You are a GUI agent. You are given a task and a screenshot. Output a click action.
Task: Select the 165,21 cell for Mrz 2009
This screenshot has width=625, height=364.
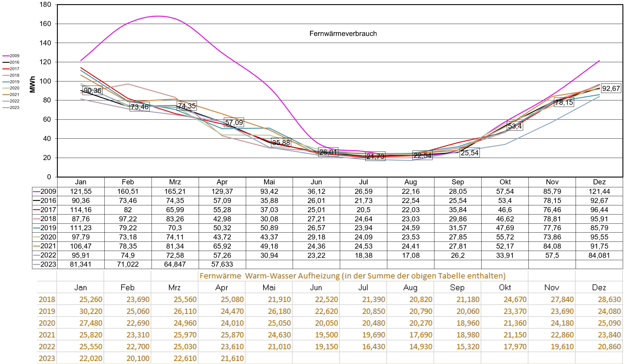coord(175,191)
